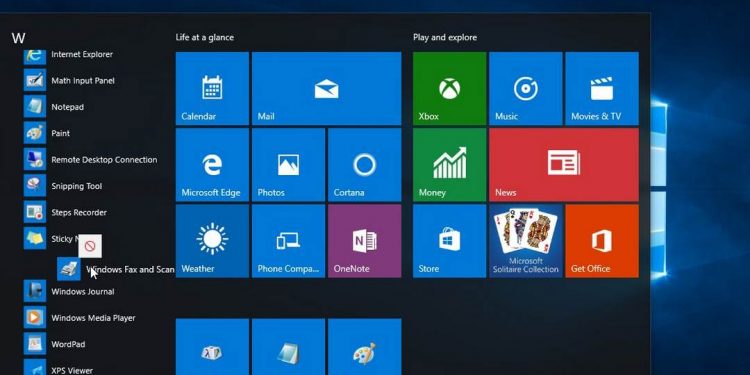Click the Paint icon in app list
750x375 pixels.
[x=35, y=132]
